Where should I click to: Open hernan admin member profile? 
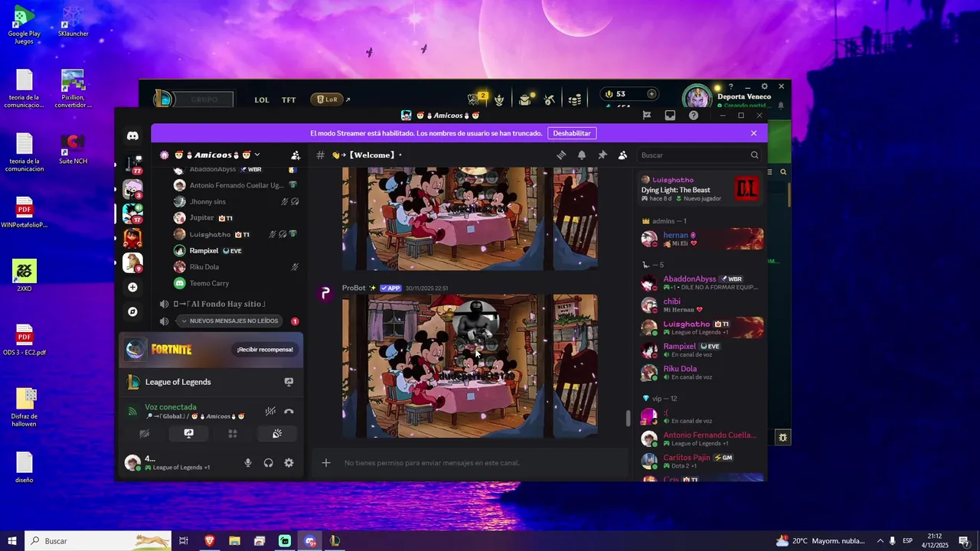[x=701, y=239]
